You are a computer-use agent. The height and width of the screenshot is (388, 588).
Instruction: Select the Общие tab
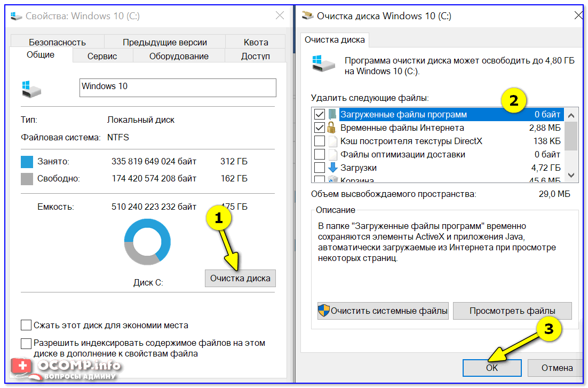coord(41,55)
